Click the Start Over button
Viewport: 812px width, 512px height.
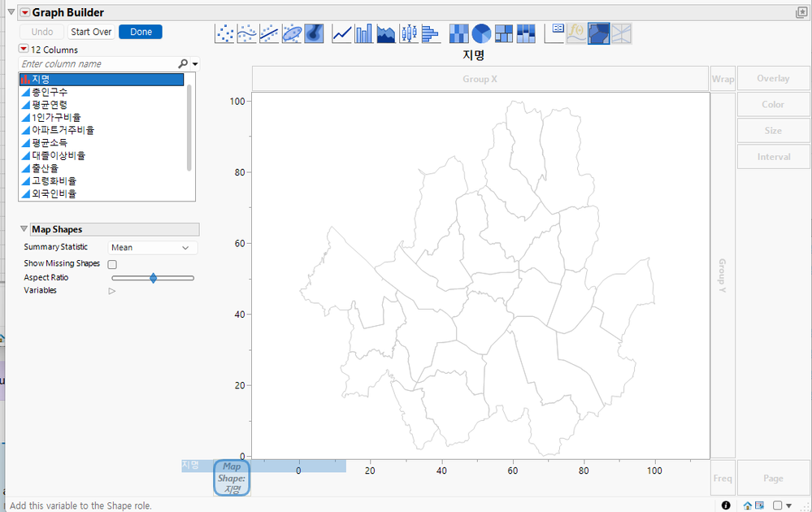91,32
